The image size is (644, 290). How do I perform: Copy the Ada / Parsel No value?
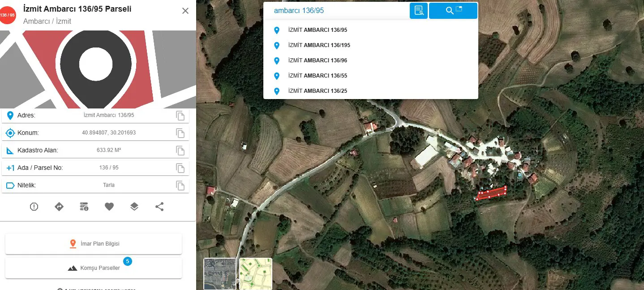click(x=180, y=168)
